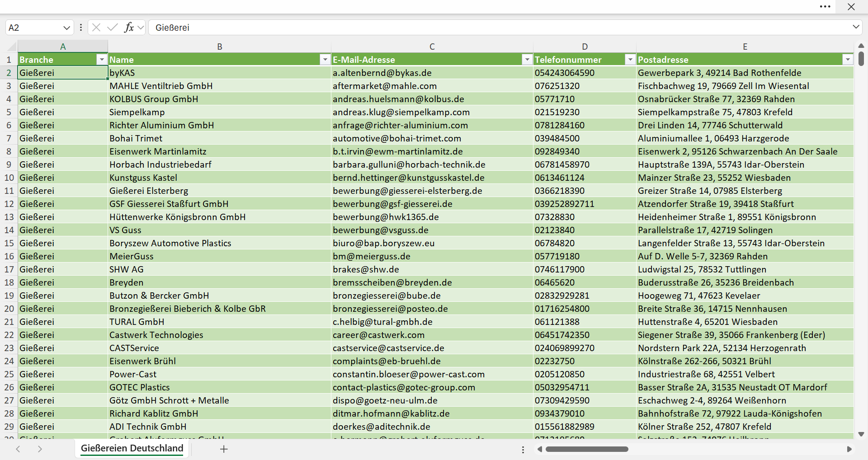Select the GOTEC Plastics cell
This screenshot has height=460, width=868.
[x=219, y=387]
